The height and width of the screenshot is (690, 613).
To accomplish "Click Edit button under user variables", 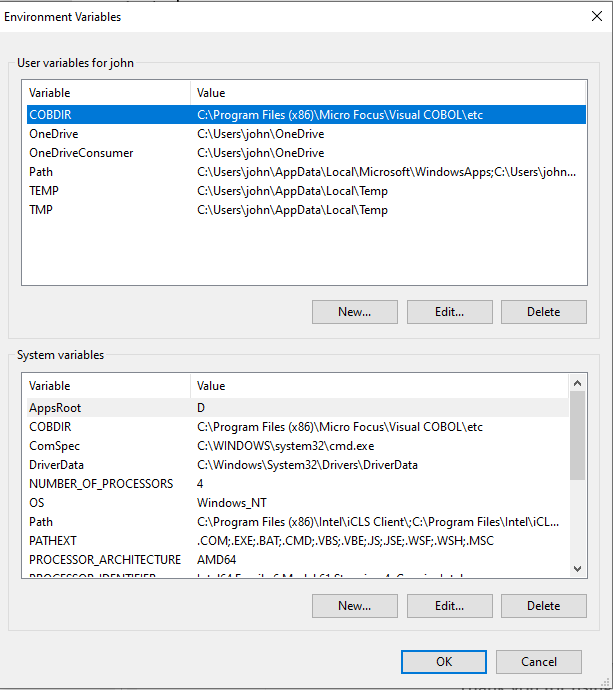I will click(x=449, y=312).
